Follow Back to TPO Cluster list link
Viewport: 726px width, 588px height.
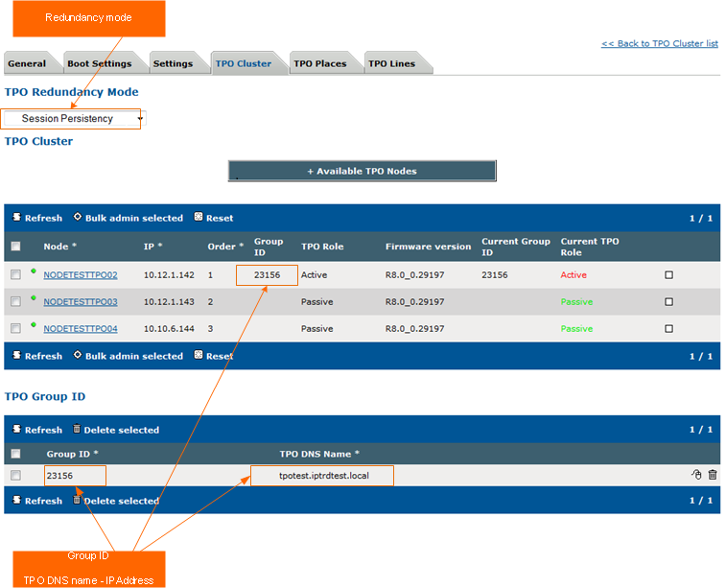[659, 43]
